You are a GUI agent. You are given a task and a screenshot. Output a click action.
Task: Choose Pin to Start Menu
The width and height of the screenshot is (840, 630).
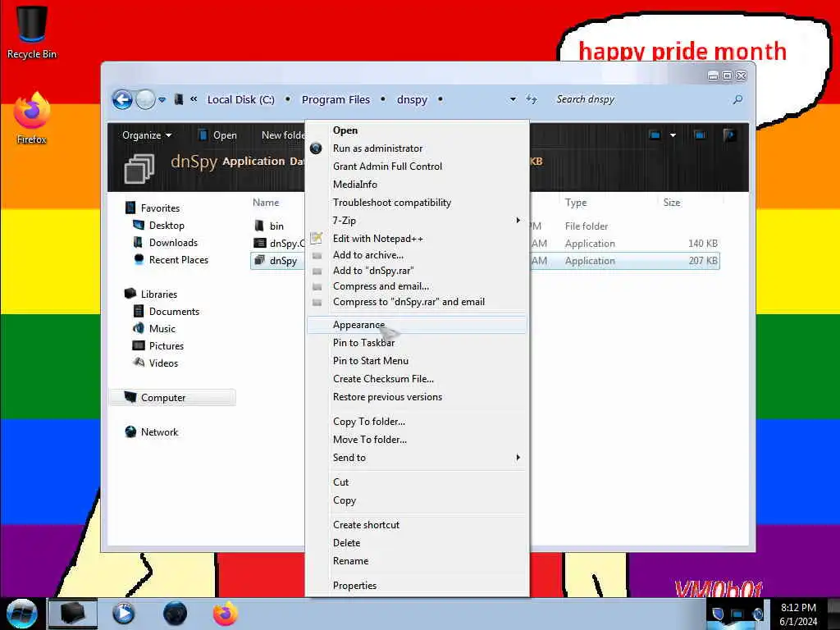(x=417, y=361)
